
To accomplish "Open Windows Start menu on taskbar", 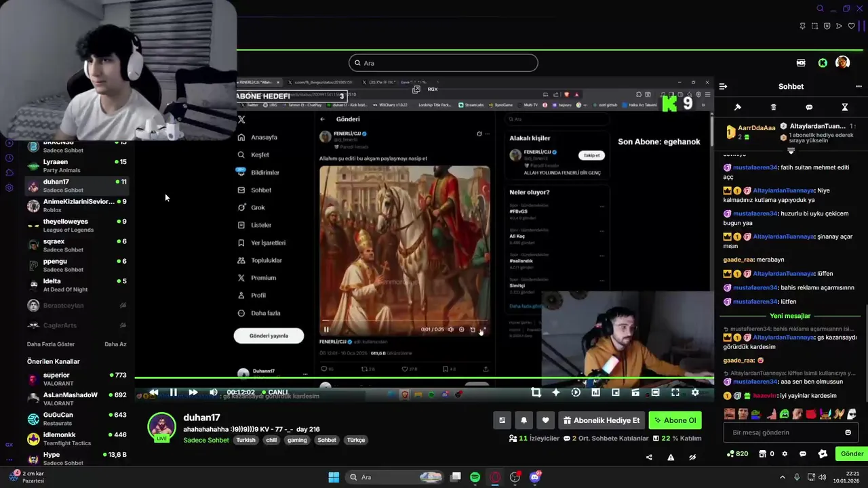I will (x=334, y=477).
